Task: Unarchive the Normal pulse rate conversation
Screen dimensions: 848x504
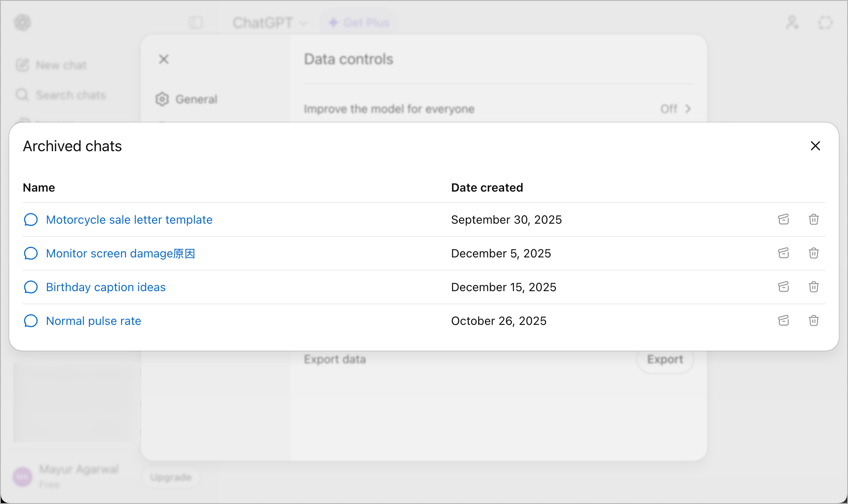Action: [x=784, y=321]
